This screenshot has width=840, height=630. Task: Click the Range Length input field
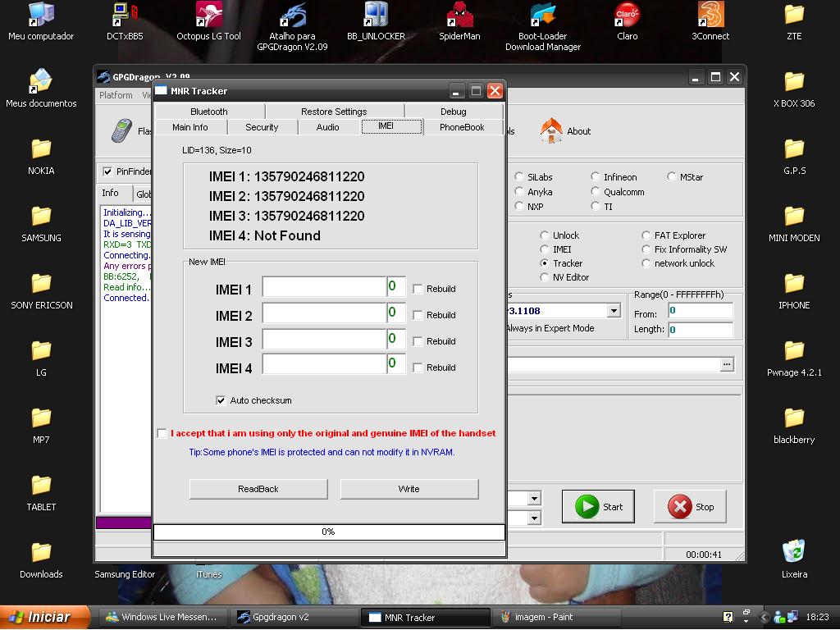click(x=701, y=330)
